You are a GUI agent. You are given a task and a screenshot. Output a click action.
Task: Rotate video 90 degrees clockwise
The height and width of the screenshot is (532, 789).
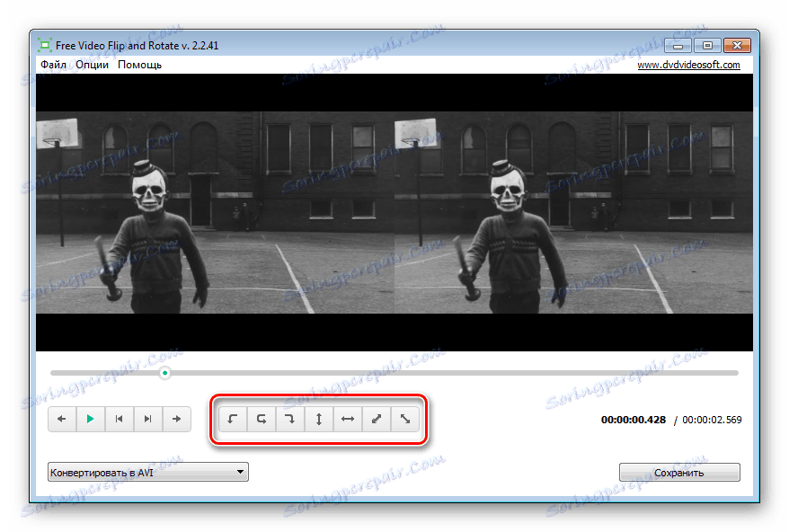[290, 419]
